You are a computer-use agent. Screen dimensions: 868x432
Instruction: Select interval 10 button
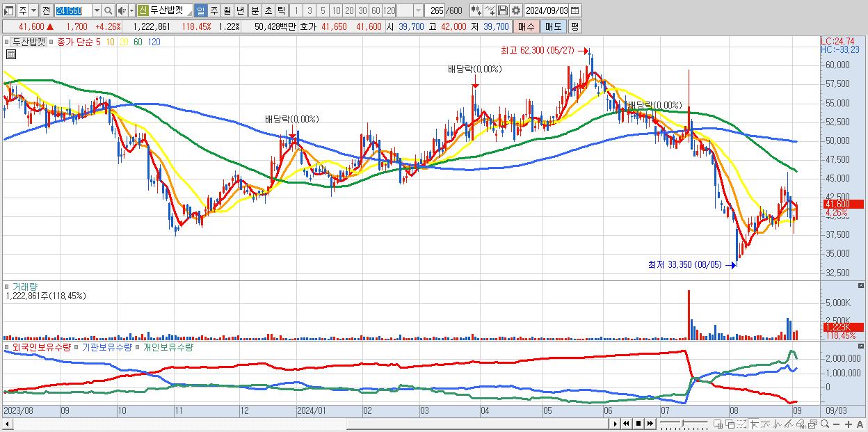[336, 11]
